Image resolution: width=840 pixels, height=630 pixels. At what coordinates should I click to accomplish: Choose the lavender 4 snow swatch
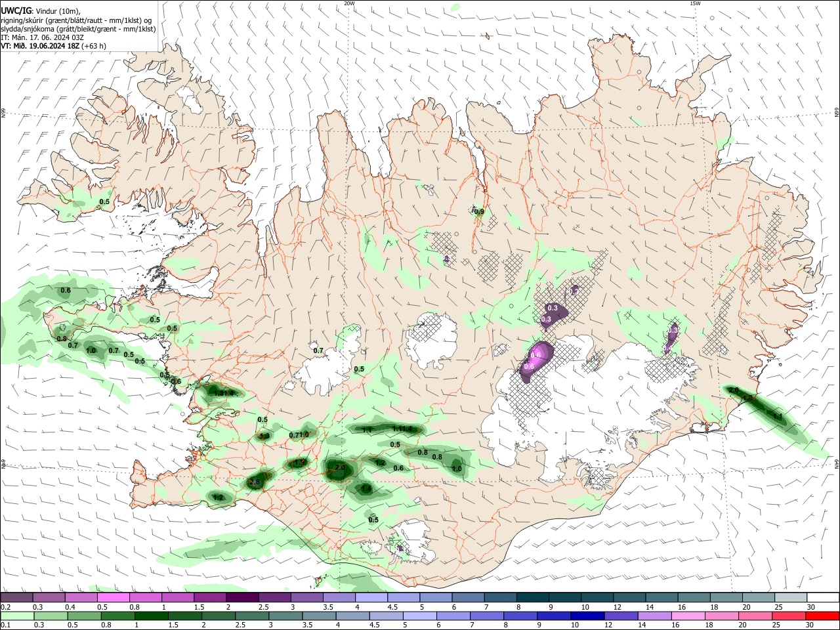pyautogui.click(x=371, y=598)
